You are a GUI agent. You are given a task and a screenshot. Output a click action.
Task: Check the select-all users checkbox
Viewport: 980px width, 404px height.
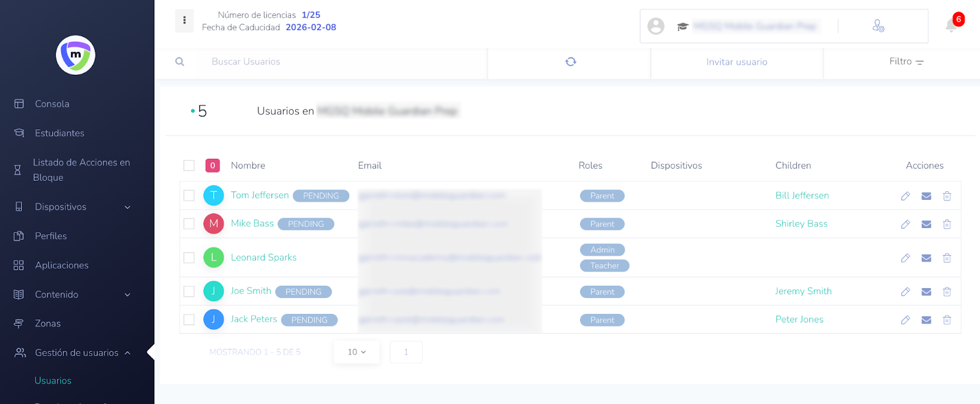coord(189,166)
